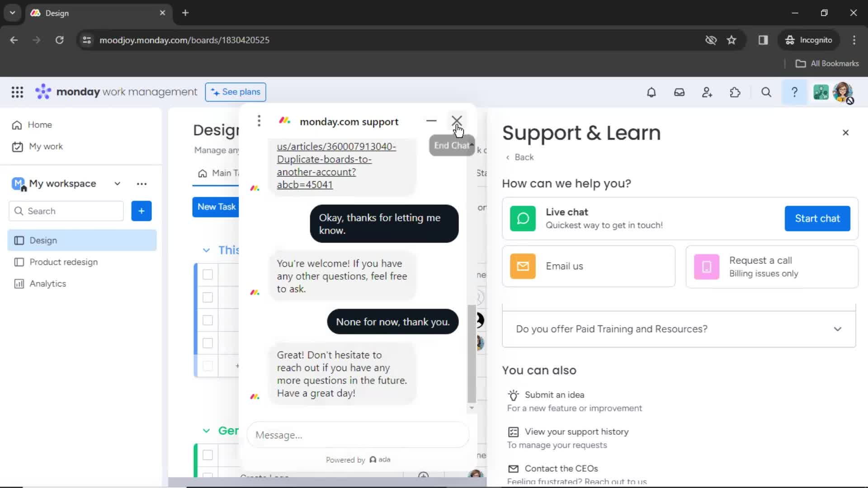Collapse the blue This group chevron
This screenshot has height=488, width=868.
coord(206,250)
